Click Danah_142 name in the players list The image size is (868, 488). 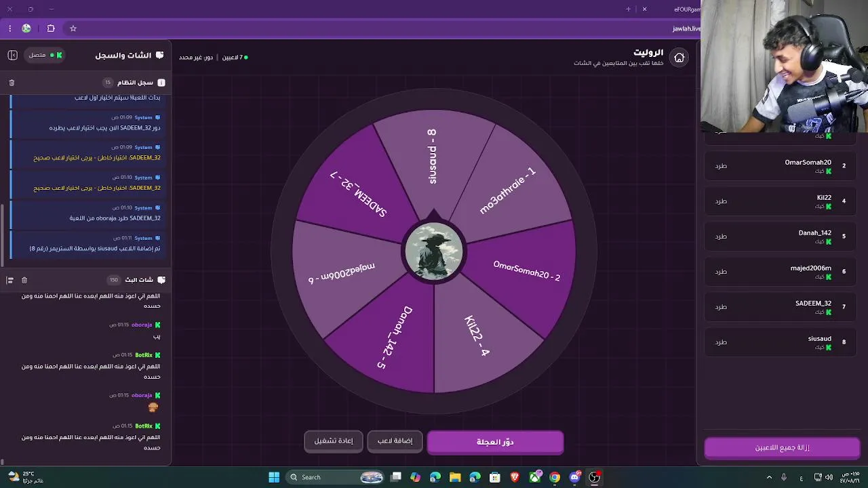(x=814, y=233)
